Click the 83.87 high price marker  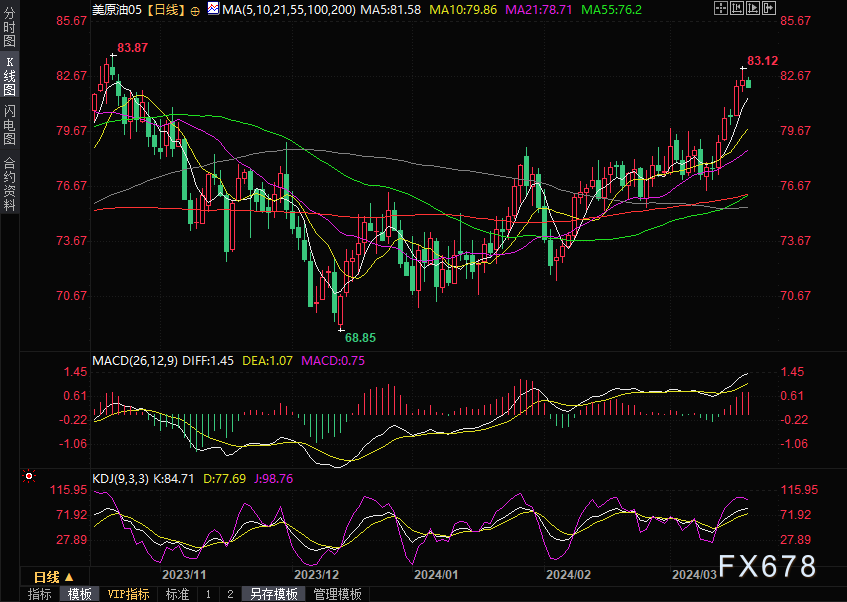[132, 48]
